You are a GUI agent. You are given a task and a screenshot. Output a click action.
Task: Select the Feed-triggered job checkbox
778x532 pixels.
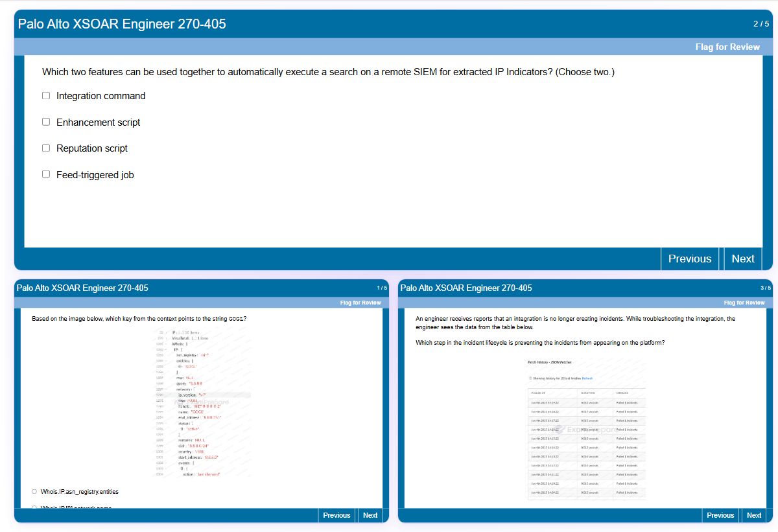coord(46,174)
